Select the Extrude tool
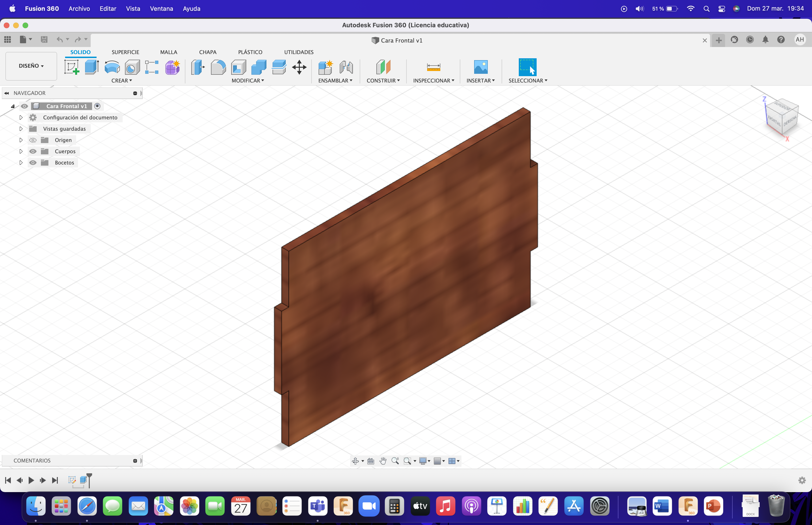This screenshot has height=525, width=812. coord(92,67)
